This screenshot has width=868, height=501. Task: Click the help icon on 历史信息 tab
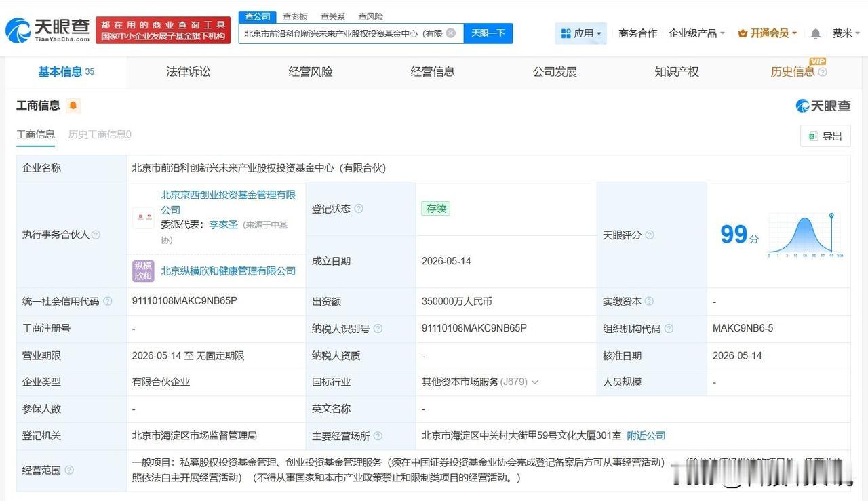tap(823, 72)
